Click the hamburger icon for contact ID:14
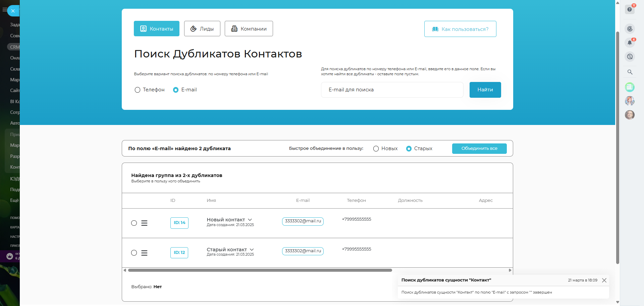644x306 pixels. (x=144, y=223)
